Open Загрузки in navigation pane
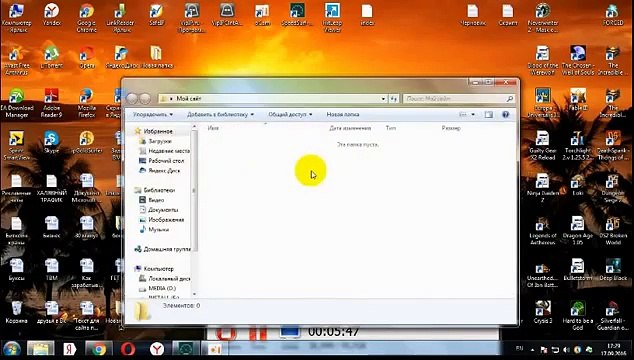Screen dimensions: 634x360 160,141
